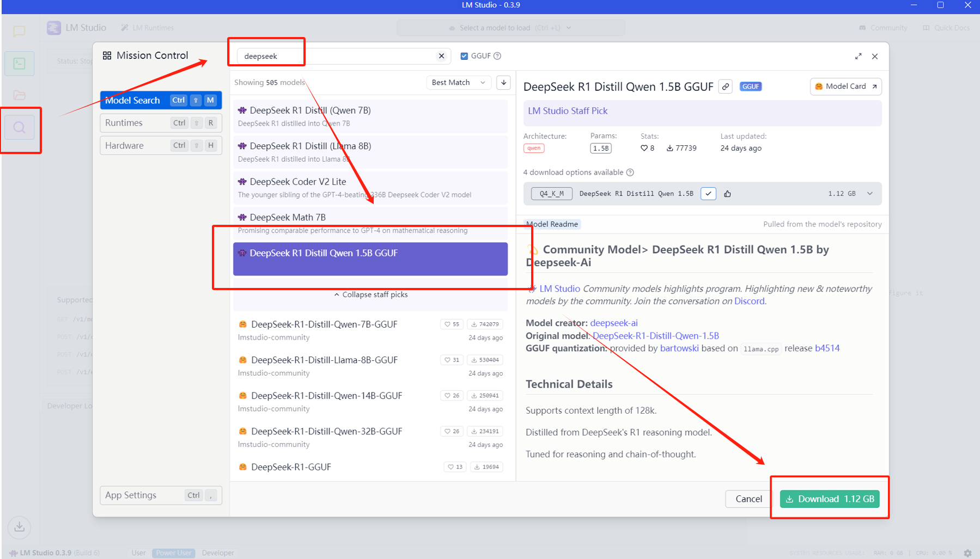The height and width of the screenshot is (559, 980).
Task: Switch to Power User mode
Action: pyautogui.click(x=174, y=553)
